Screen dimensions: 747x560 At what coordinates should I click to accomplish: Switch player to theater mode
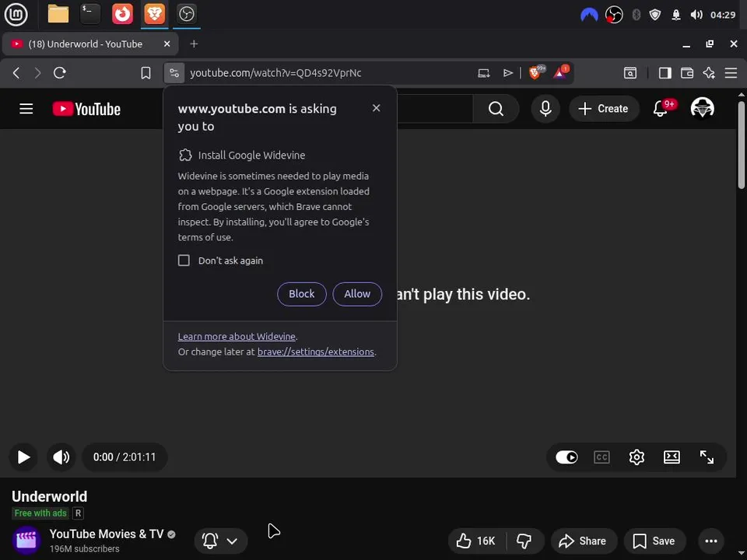(x=672, y=457)
